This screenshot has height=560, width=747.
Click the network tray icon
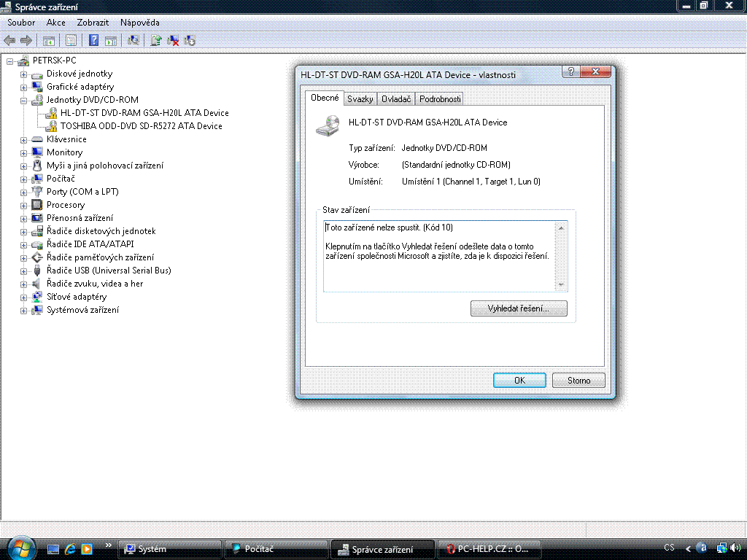(x=721, y=548)
